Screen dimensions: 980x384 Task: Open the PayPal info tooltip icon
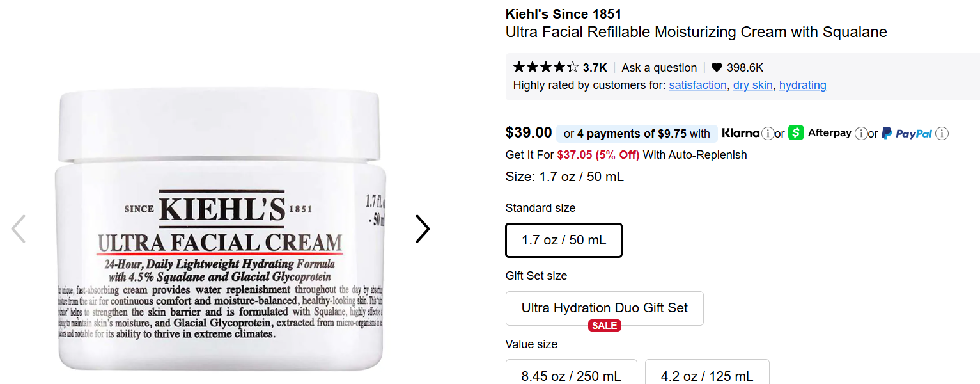(941, 133)
